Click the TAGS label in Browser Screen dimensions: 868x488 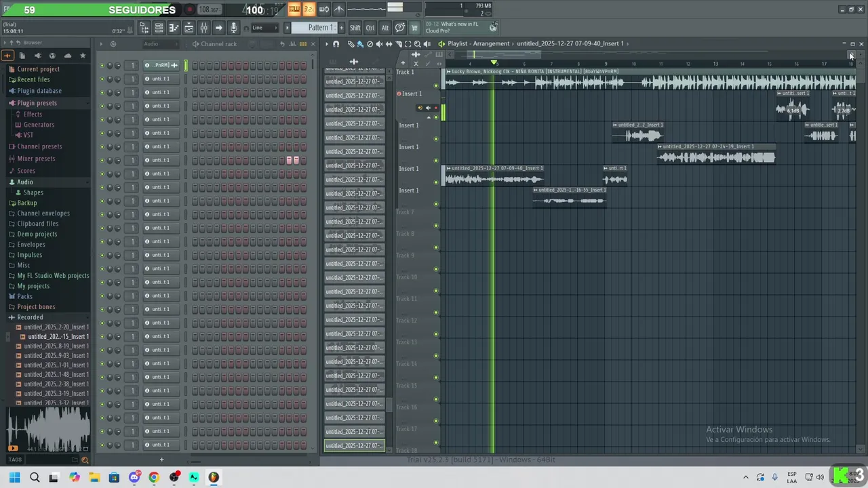click(x=15, y=460)
